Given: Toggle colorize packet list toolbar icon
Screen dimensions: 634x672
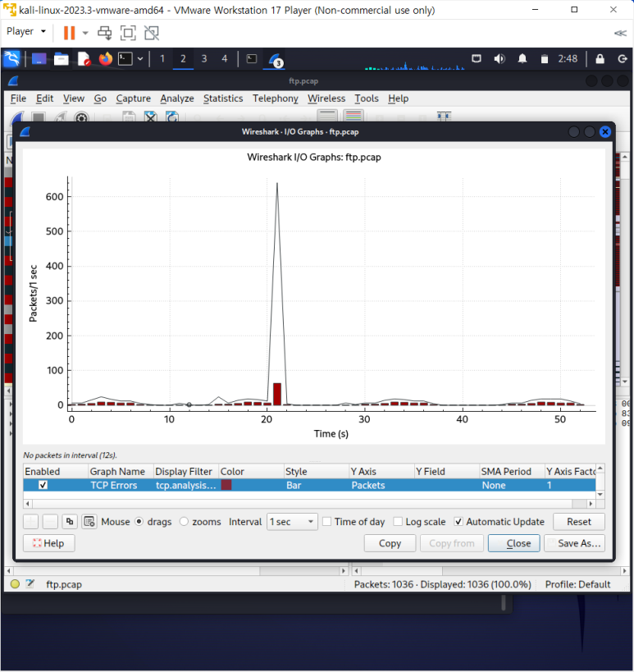Looking at the screenshot, I should 353,117.
